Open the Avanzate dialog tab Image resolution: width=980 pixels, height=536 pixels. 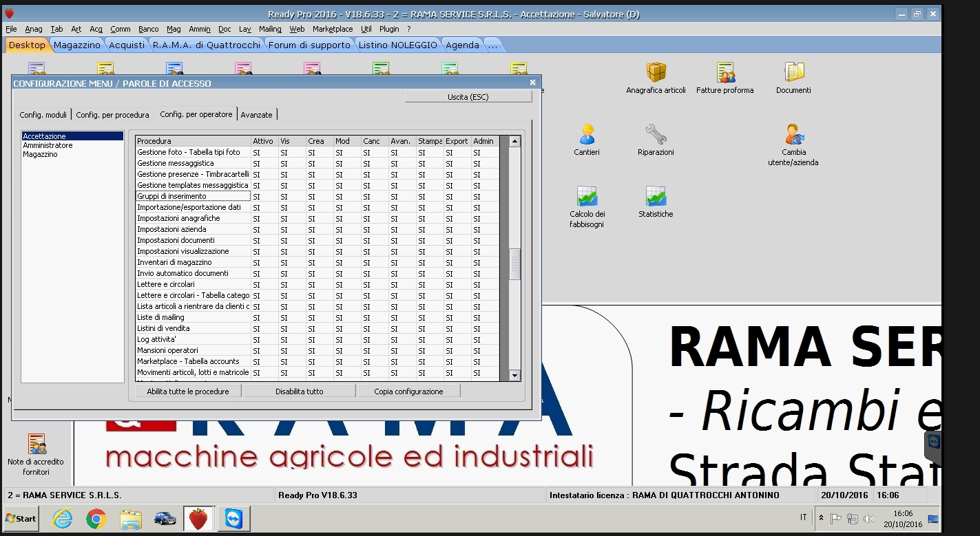(257, 115)
